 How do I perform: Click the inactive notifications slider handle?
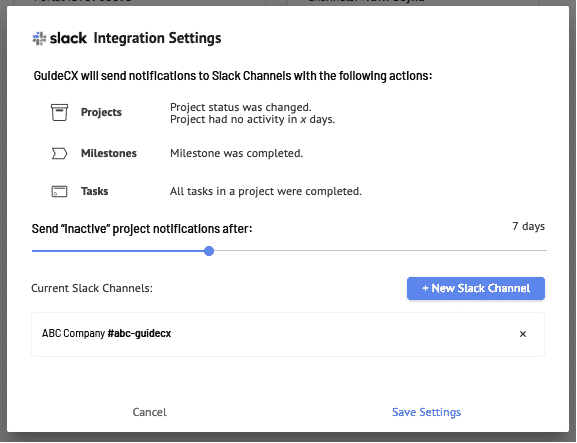(x=209, y=251)
